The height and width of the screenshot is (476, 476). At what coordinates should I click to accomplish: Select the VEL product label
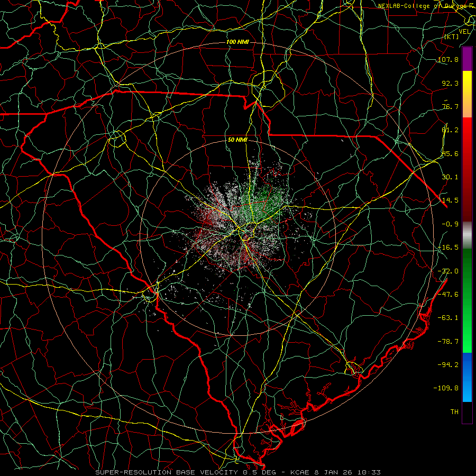pyautogui.click(x=465, y=32)
